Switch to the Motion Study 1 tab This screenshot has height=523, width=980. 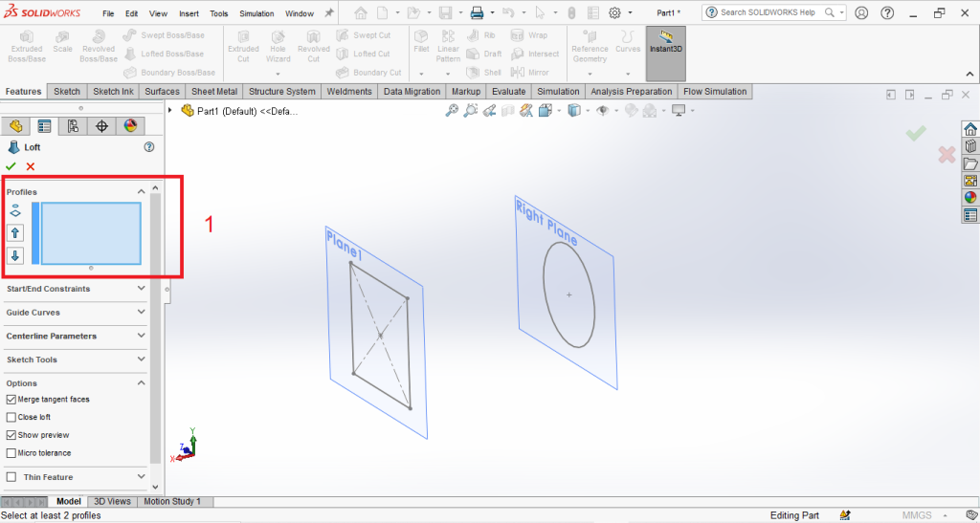click(x=172, y=501)
